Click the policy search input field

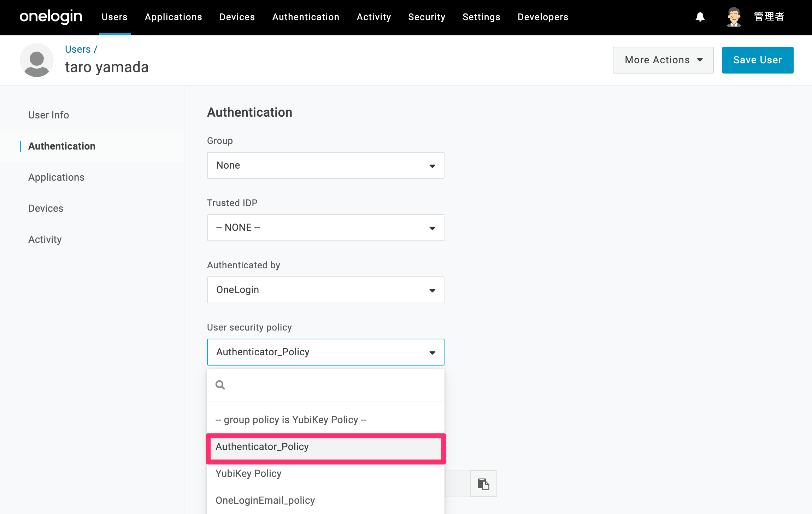pyautogui.click(x=325, y=385)
